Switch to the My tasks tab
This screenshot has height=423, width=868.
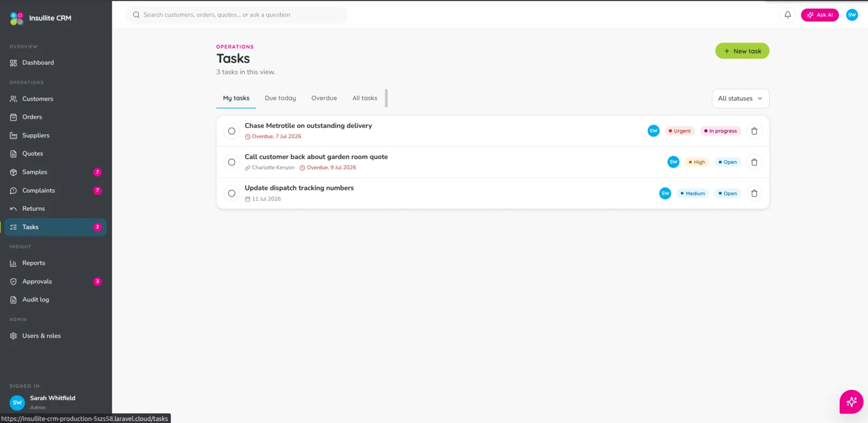point(236,98)
